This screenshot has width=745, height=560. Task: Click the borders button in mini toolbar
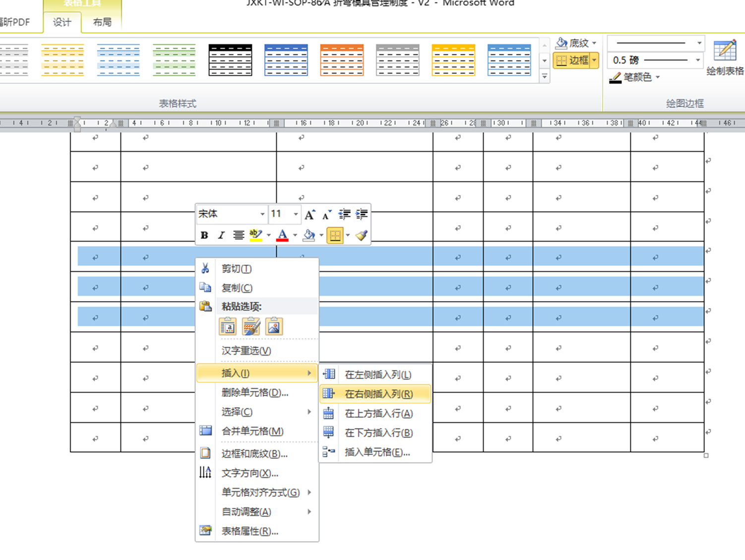coord(335,235)
